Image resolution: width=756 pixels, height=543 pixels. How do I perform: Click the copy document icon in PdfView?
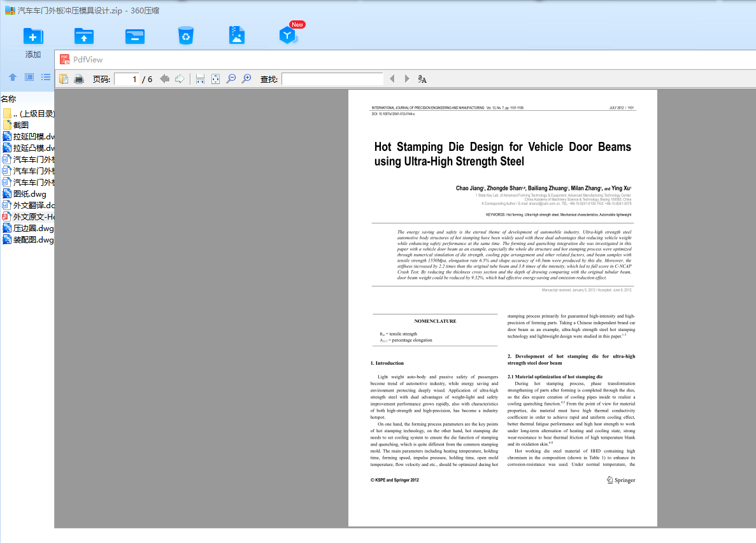pos(64,79)
